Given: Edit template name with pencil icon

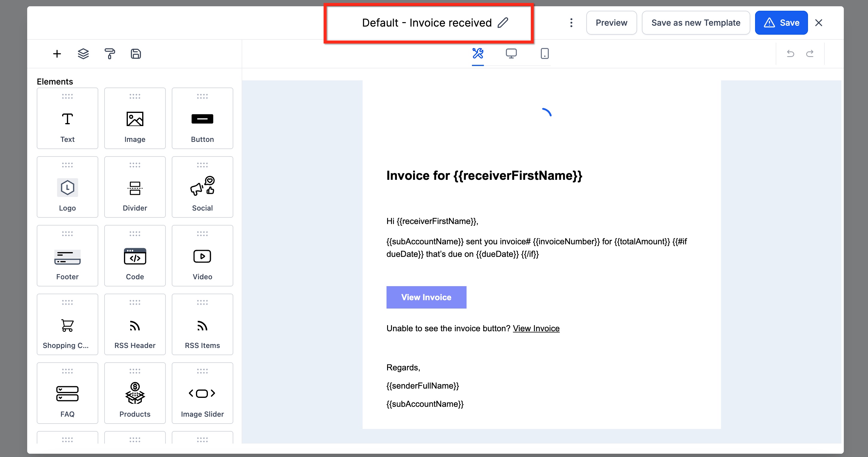Looking at the screenshot, I should coord(503,23).
